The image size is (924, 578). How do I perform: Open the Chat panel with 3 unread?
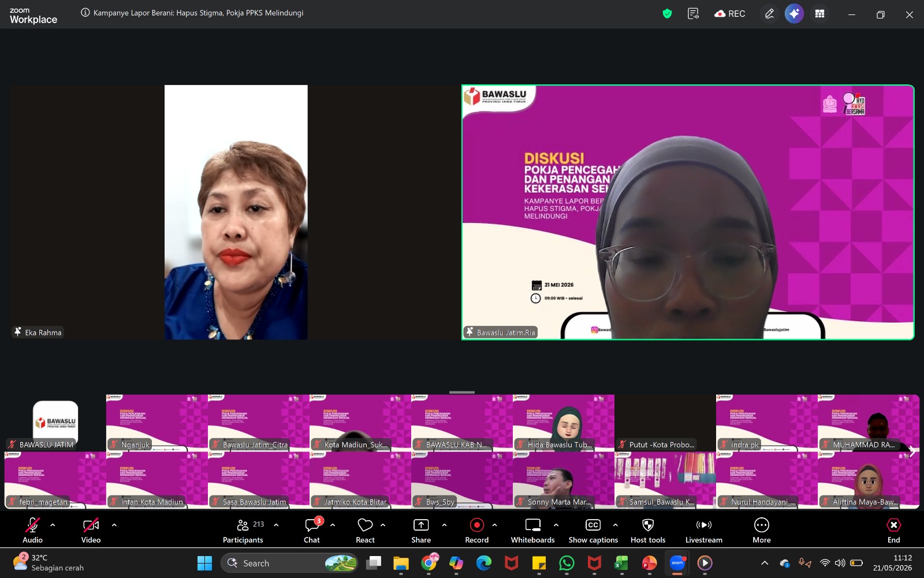pyautogui.click(x=312, y=531)
